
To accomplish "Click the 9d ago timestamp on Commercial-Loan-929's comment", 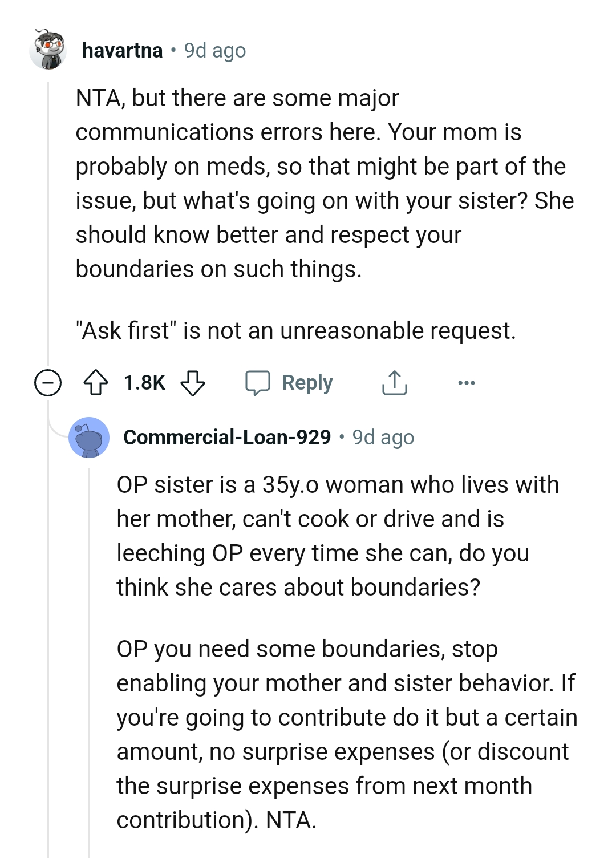I will tap(383, 437).
